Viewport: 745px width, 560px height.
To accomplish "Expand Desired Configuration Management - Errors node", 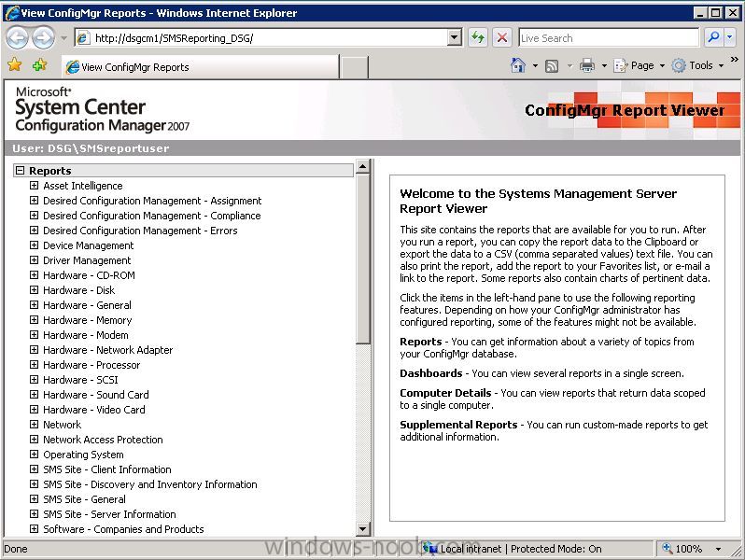I will point(34,230).
